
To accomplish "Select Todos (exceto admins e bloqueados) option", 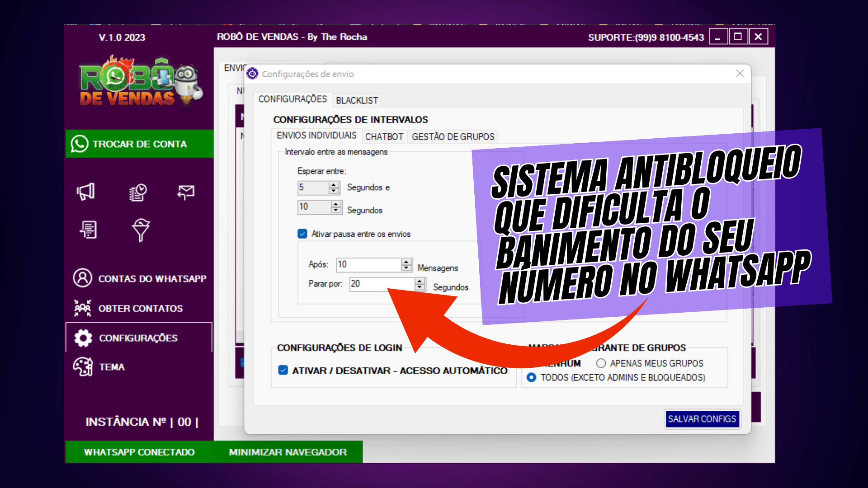I will 532,377.
